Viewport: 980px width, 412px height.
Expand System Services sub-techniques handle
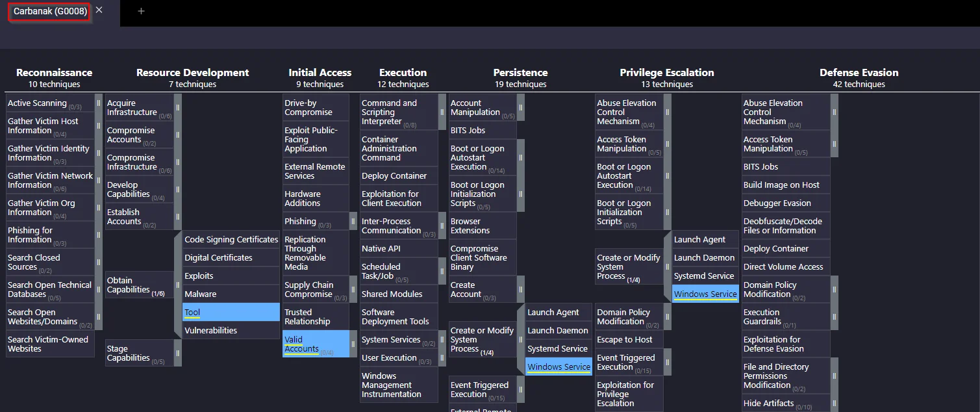pyautogui.click(x=442, y=340)
